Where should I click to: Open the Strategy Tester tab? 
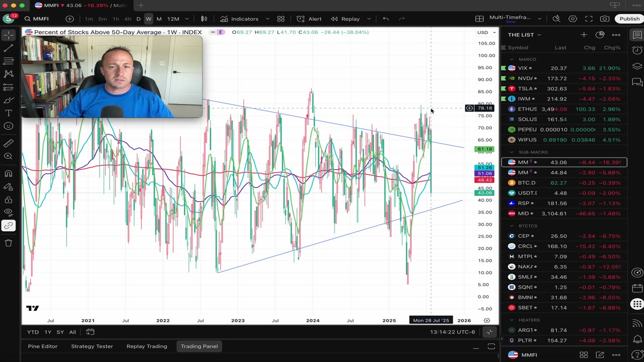pos(92,346)
